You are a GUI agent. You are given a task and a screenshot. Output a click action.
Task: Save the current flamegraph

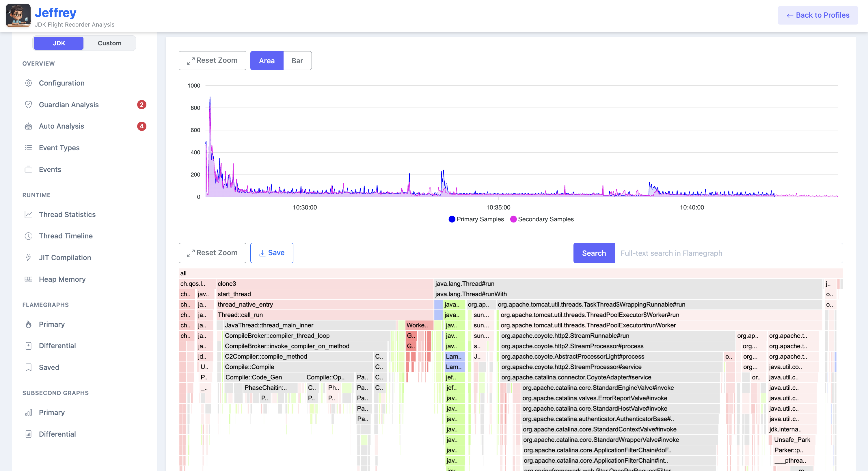(x=272, y=253)
